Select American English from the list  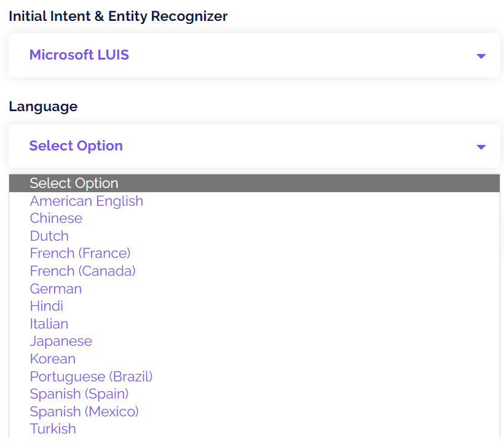click(x=87, y=201)
